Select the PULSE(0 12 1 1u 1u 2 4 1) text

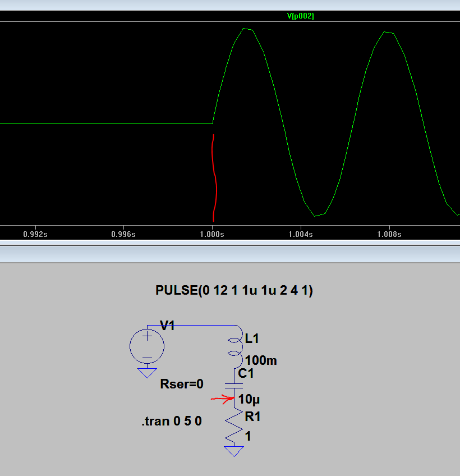(x=234, y=291)
